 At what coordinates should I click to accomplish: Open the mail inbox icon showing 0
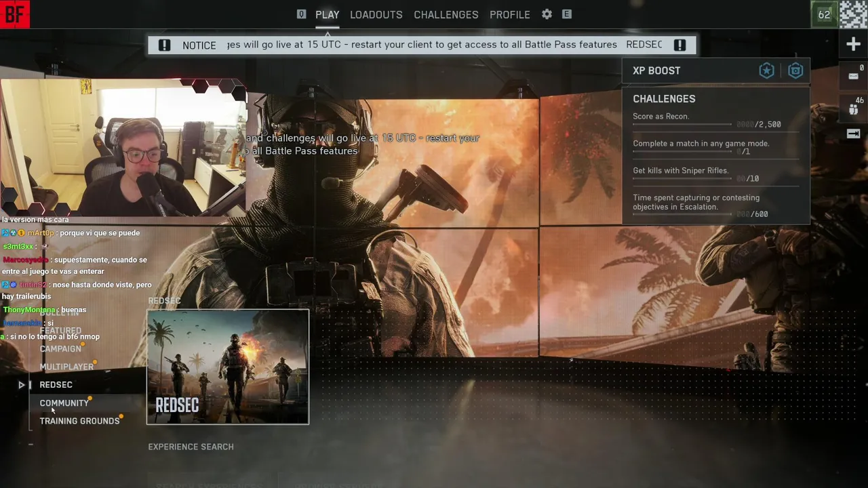coord(854,75)
